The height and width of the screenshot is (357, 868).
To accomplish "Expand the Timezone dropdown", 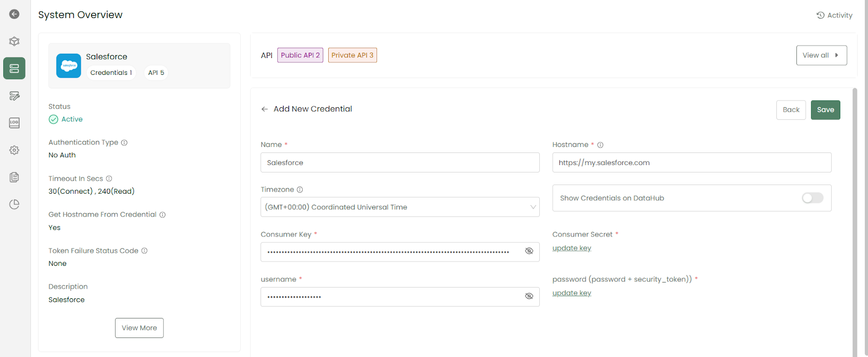I will (533, 207).
